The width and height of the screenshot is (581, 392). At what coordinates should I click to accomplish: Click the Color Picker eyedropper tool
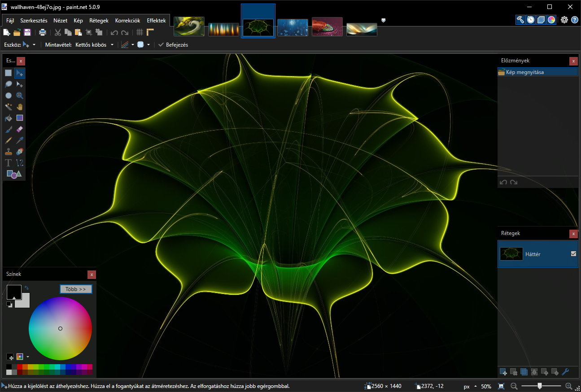pos(19,140)
